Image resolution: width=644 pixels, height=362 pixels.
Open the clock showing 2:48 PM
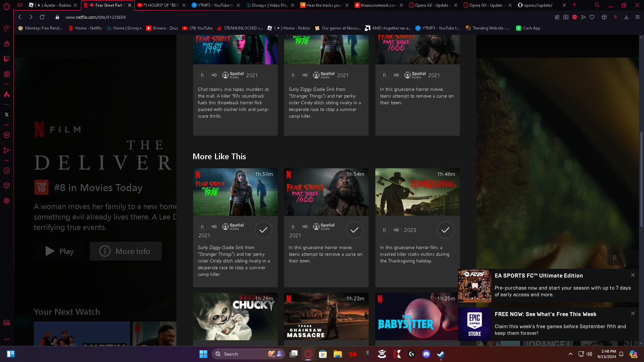(x=606, y=354)
